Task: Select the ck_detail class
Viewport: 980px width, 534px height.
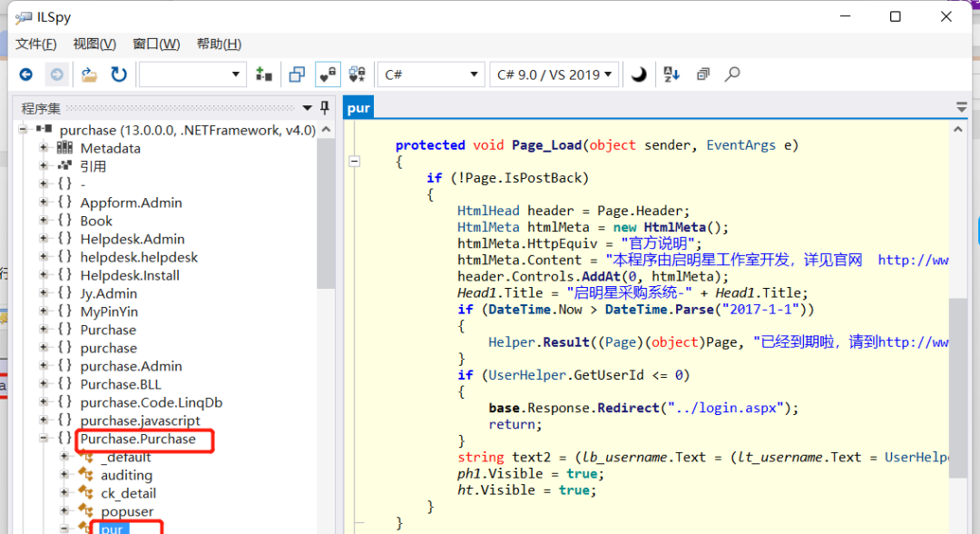Action: pos(129,493)
